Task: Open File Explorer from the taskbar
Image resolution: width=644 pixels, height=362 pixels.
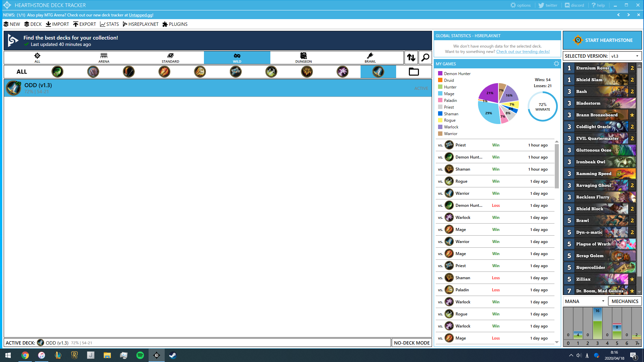Action: [107, 355]
